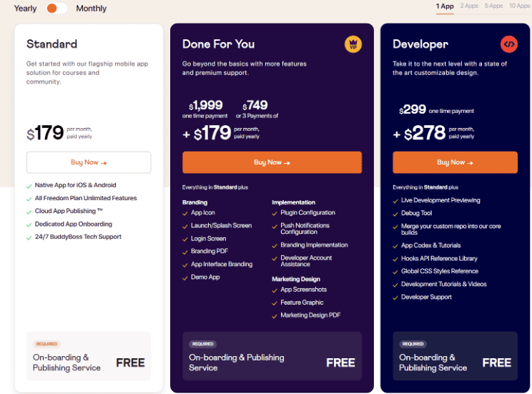Select the 5 Apps tab
Image resolution: width=532 pixels, height=394 pixels.
[493, 6]
